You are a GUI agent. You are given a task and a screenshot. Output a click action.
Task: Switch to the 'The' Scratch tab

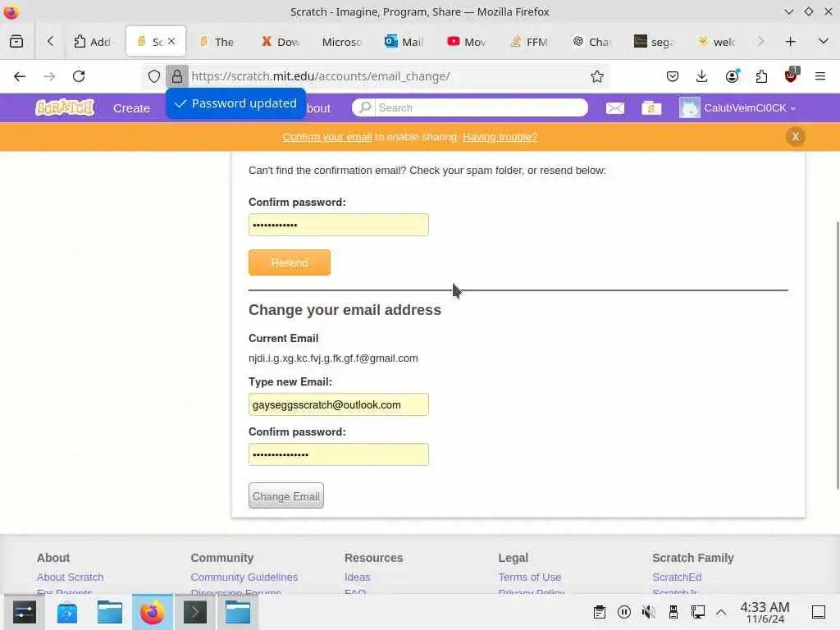217,42
